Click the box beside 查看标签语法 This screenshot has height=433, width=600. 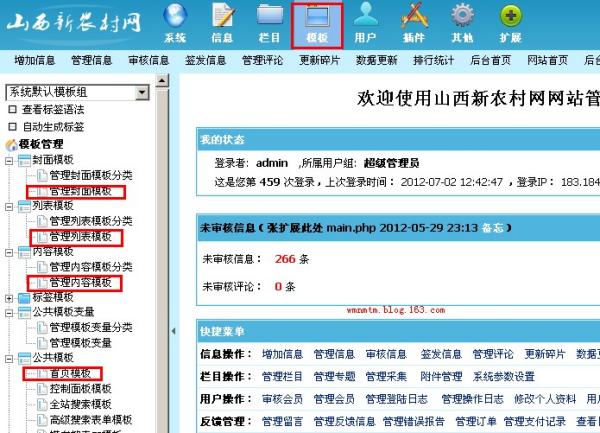12,109
